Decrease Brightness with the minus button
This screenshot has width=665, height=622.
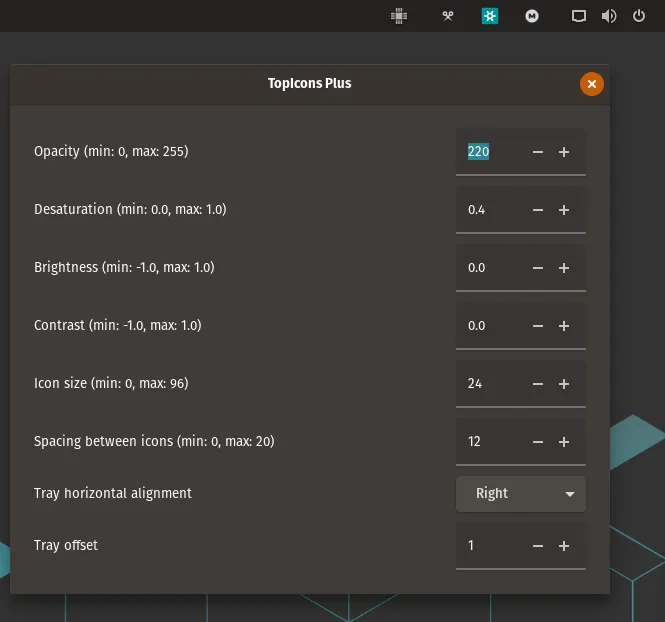[x=538, y=268]
